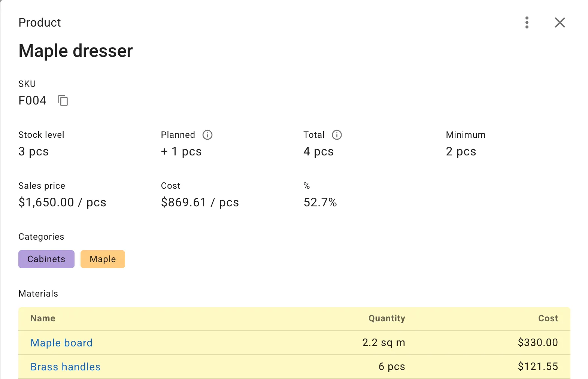Click the 3 pcs stock level value
Screen dimensions: 588x379
tap(34, 151)
